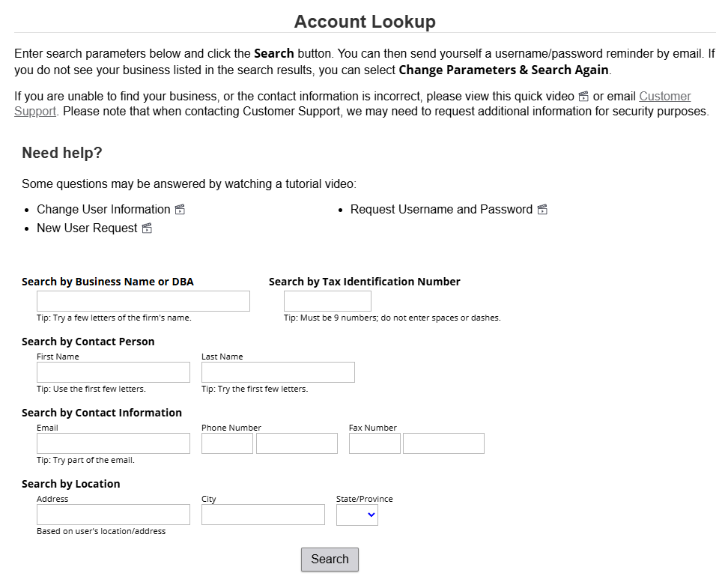This screenshot has height=579, width=728.
Task: Focus the Tax Identification Number field
Action: pos(327,301)
